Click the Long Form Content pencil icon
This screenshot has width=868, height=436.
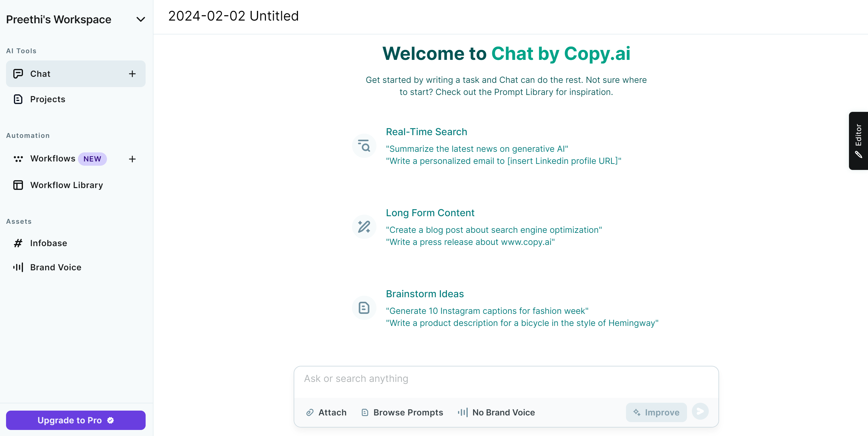364,227
